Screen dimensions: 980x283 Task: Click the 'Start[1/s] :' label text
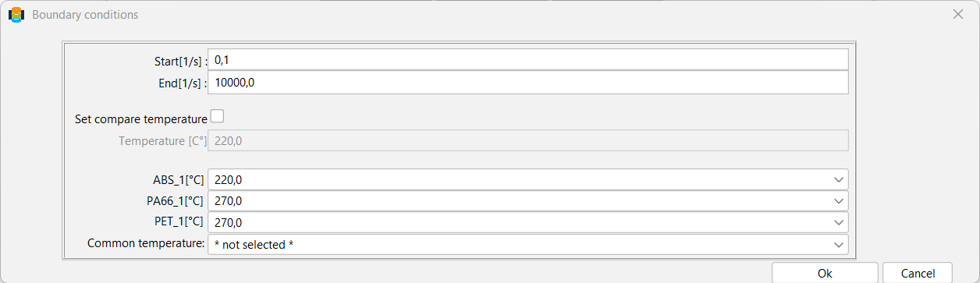(181, 61)
